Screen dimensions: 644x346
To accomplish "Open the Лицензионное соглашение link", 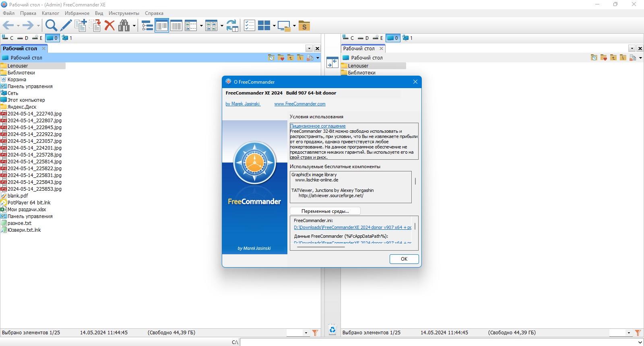I will (x=318, y=126).
